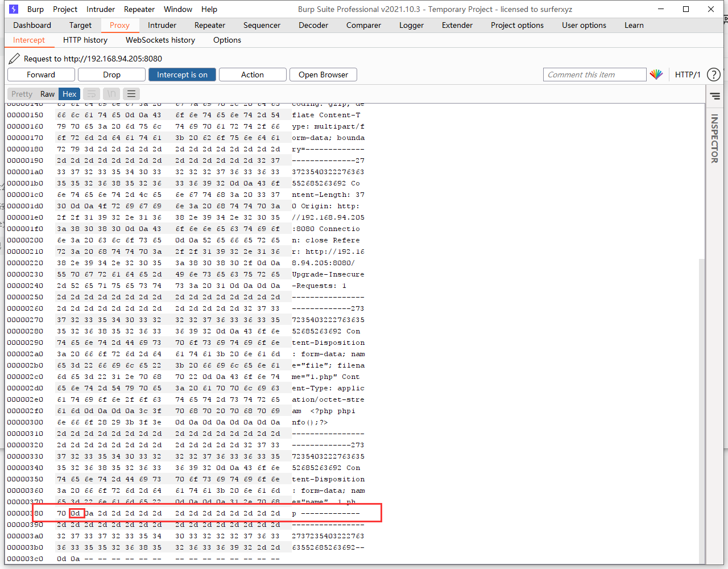
Task: Select hex byte 0d in row 00000380
Action: [x=75, y=513]
